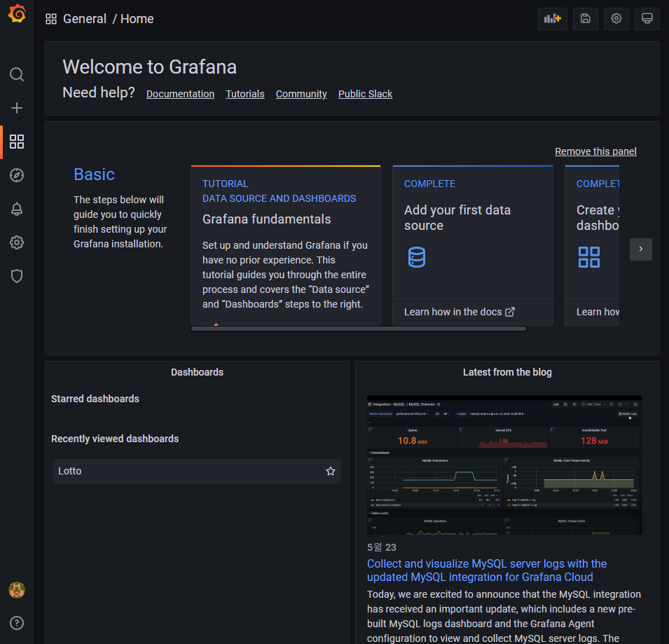
Task: Open the Search dashboards magnifier icon
Action: [17, 74]
